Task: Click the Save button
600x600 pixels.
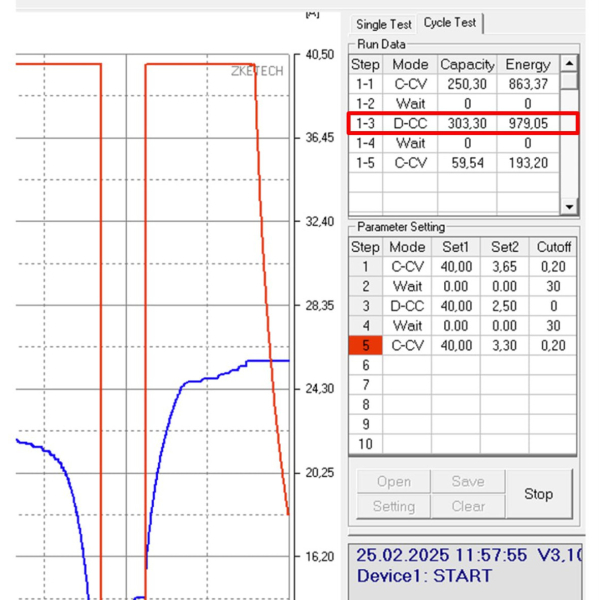Action: [x=468, y=481]
